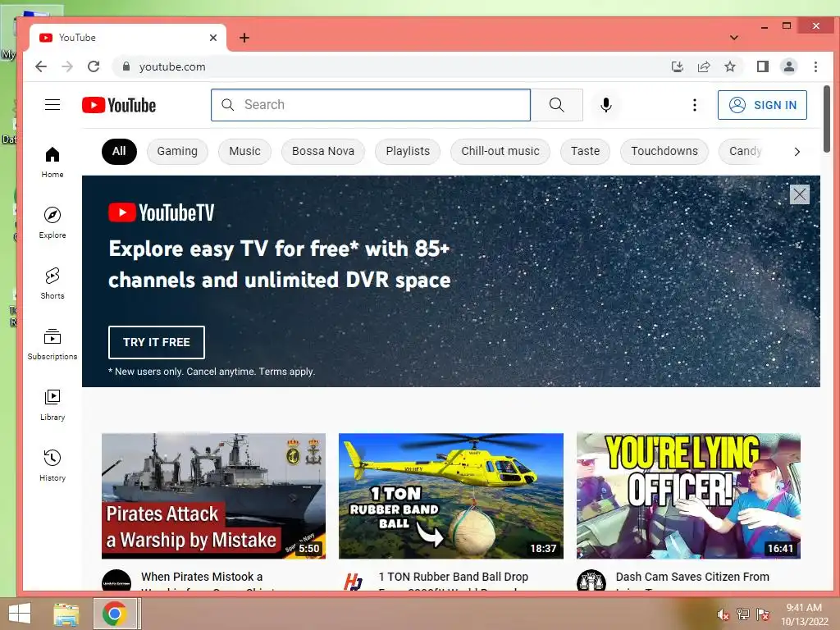
Task: Click the page vertical scrollbar
Action: [x=827, y=118]
